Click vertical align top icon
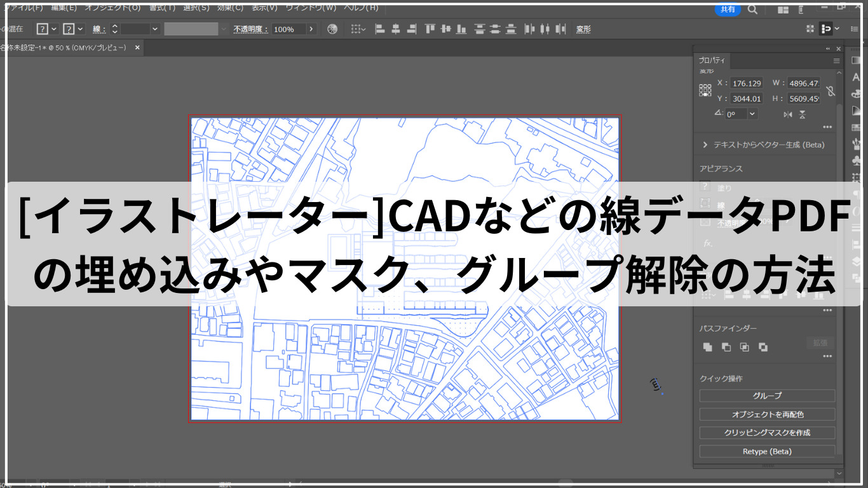868x488 pixels. 430,29
